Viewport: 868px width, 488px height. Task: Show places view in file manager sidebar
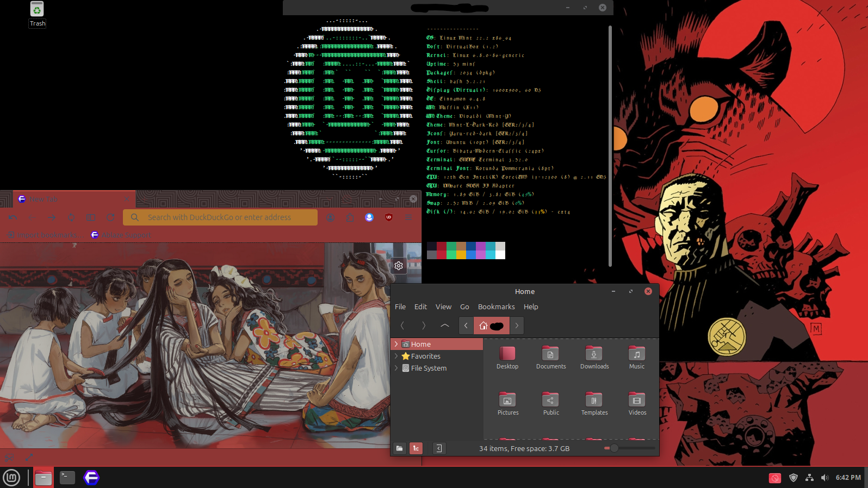click(400, 448)
